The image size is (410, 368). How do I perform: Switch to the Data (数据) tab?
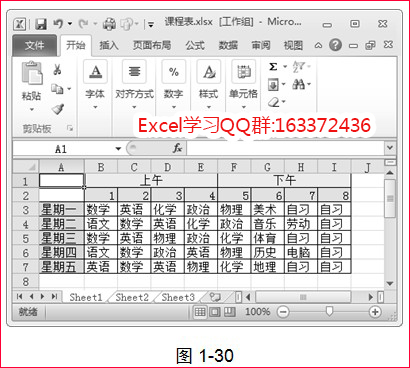click(228, 45)
